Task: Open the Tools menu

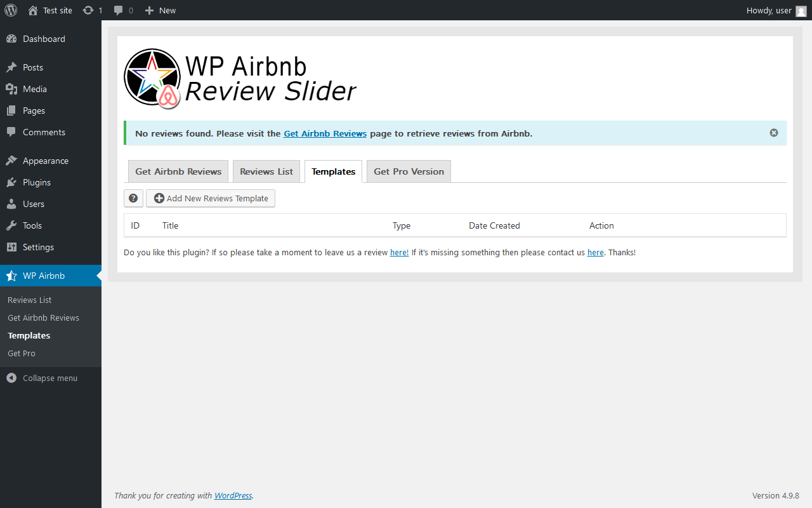Action: point(51,225)
